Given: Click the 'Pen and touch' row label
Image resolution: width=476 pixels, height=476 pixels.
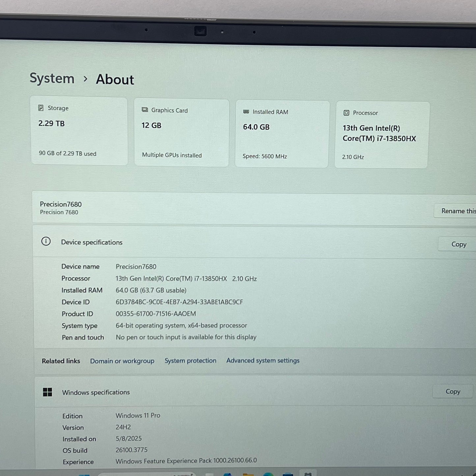Looking at the screenshot, I should pos(83,337).
